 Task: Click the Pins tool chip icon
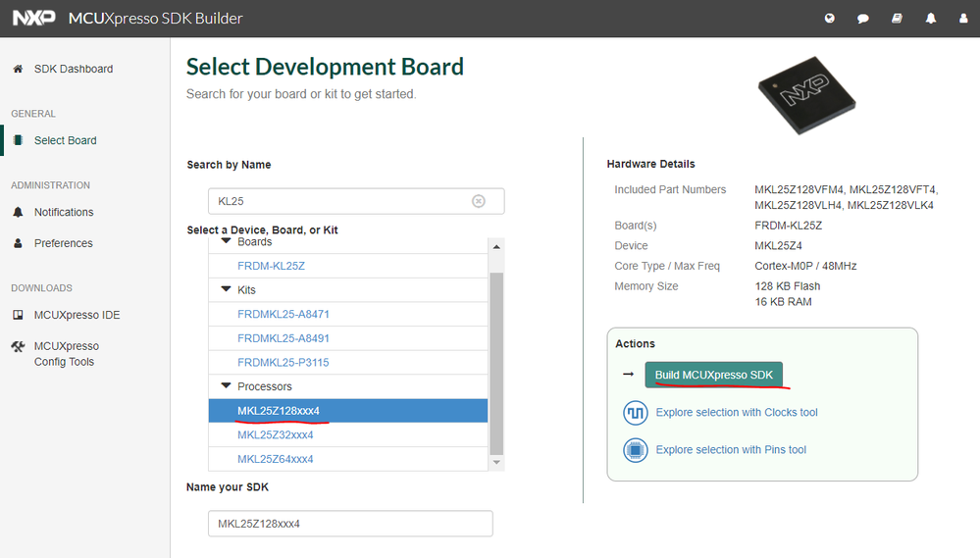tap(636, 450)
